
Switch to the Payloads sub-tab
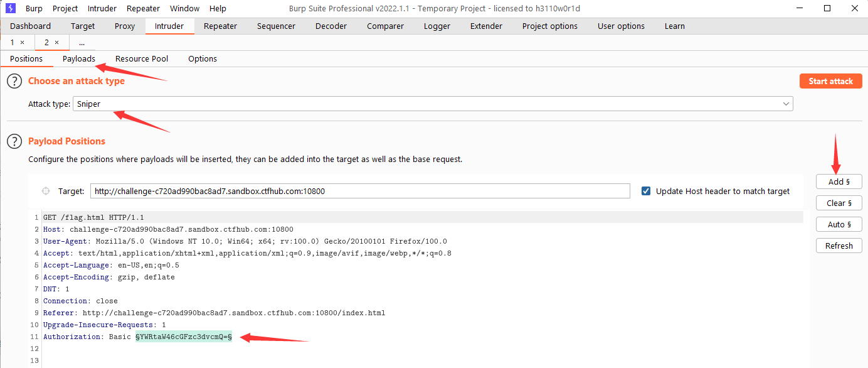tap(79, 58)
